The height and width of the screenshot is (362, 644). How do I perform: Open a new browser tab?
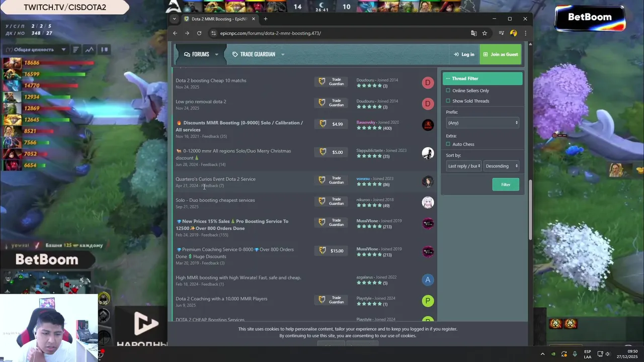tap(266, 19)
